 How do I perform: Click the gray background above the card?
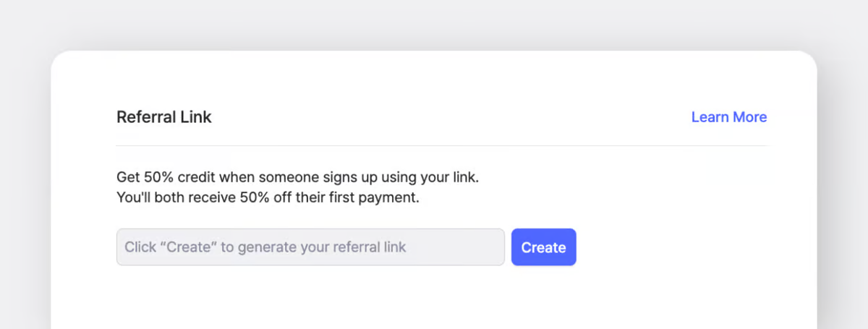click(434, 25)
